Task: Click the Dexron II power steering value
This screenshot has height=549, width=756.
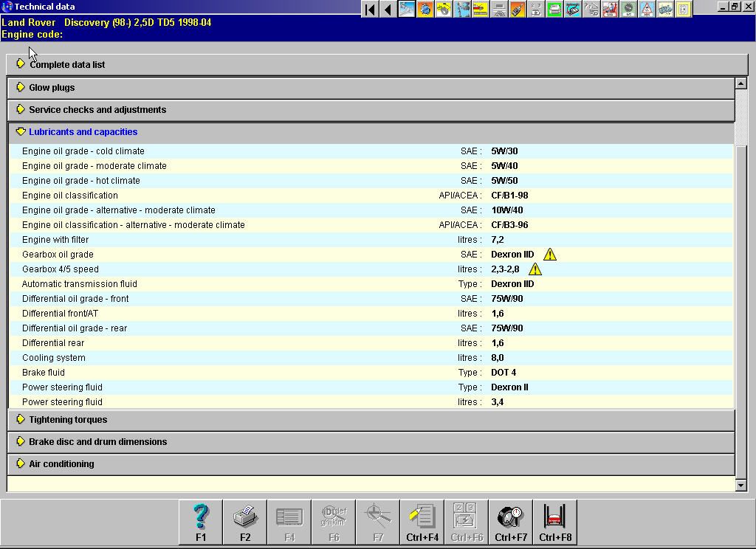Action: pos(509,387)
